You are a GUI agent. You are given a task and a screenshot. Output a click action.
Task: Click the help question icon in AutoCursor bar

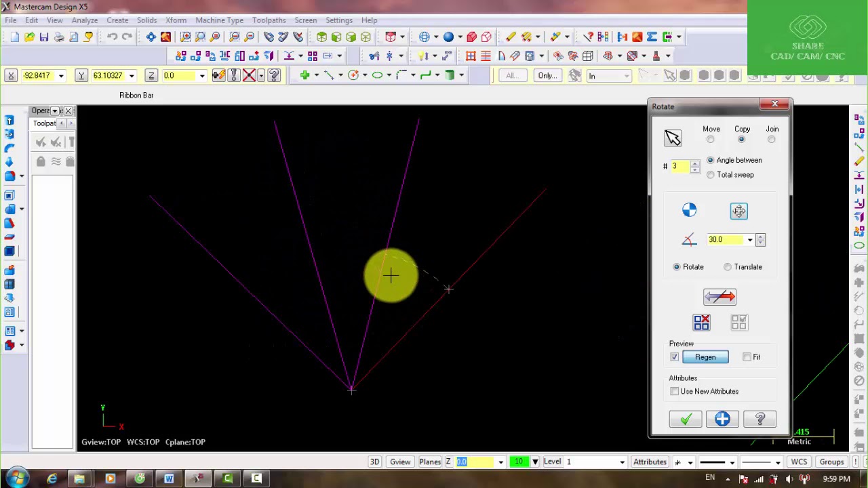pyautogui.click(x=274, y=75)
